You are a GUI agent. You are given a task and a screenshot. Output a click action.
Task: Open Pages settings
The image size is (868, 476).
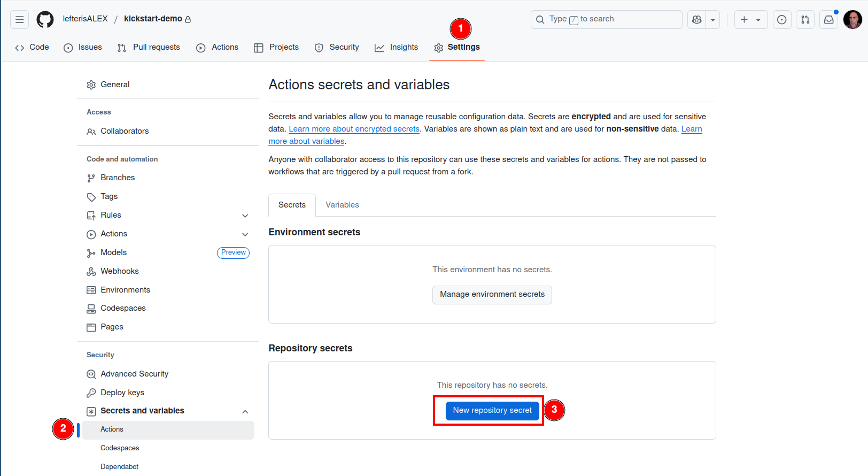pyautogui.click(x=168, y=327)
